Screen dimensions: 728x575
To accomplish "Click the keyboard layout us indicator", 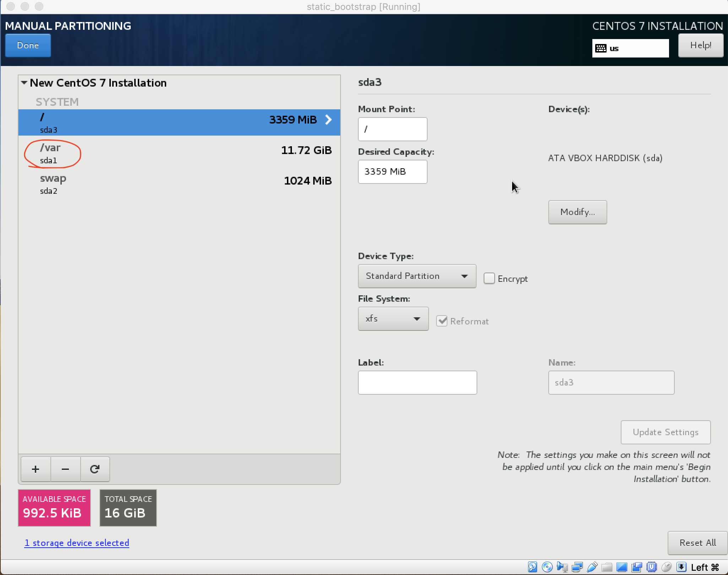I will pos(630,48).
